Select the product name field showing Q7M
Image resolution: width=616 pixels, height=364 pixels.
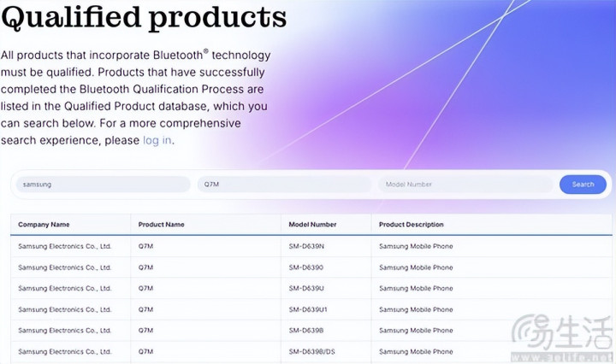click(284, 185)
